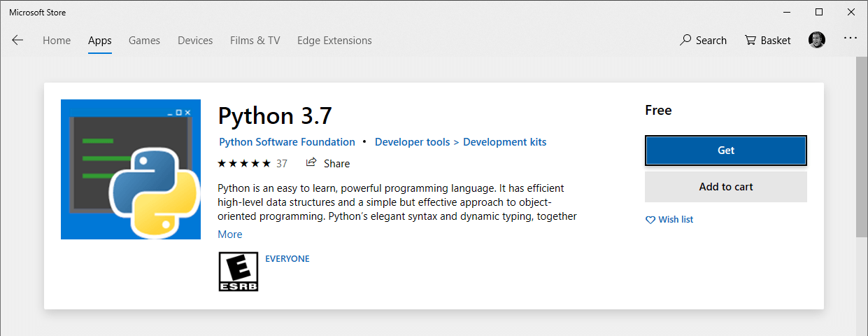868x336 pixels.
Task: Close the Microsoft Store window
Action: pyautogui.click(x=851, y=12)
